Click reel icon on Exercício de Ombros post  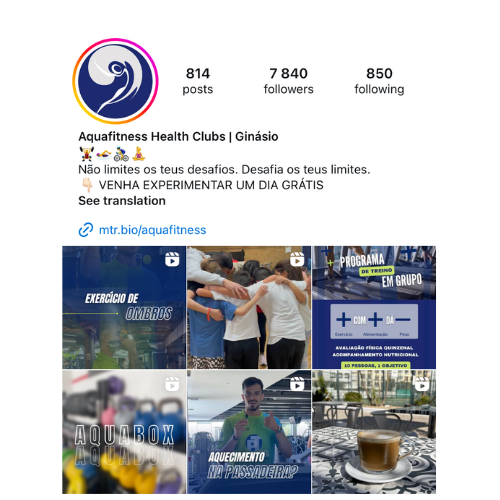click(x=172, y=259)
